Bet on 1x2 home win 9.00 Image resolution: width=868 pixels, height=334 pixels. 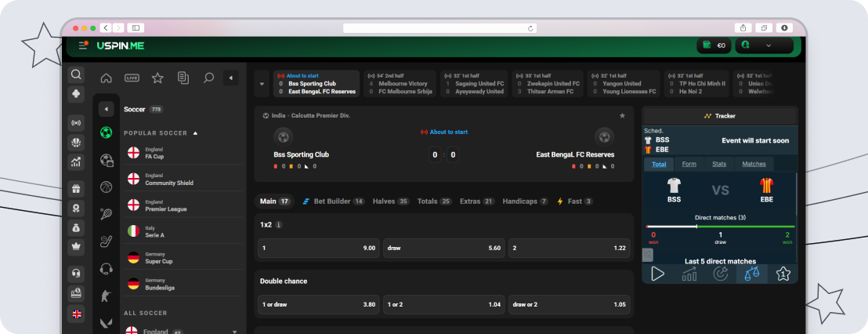pos(319,248)
